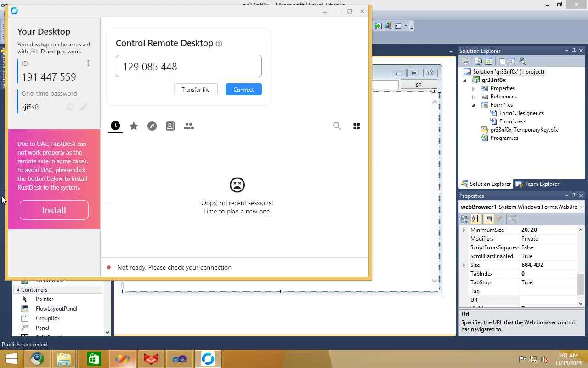
Task: Sort the Properties grid by category
Action: tap(465, 219)
